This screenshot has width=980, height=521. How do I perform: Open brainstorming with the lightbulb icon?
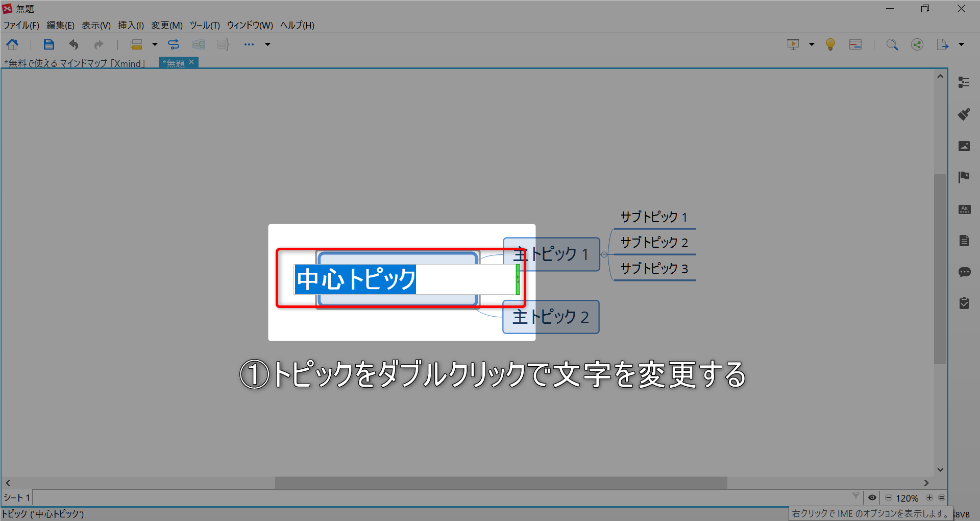(830, 44)
